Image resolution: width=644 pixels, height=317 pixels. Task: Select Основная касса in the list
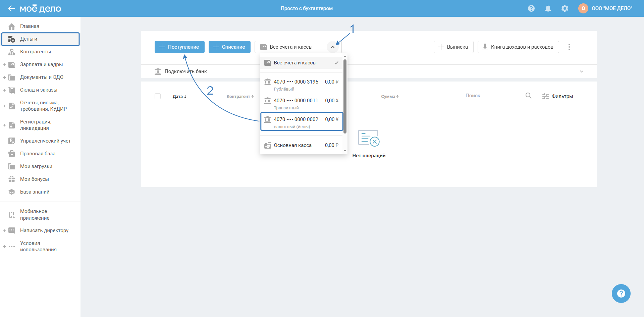(x=302, y=145)
